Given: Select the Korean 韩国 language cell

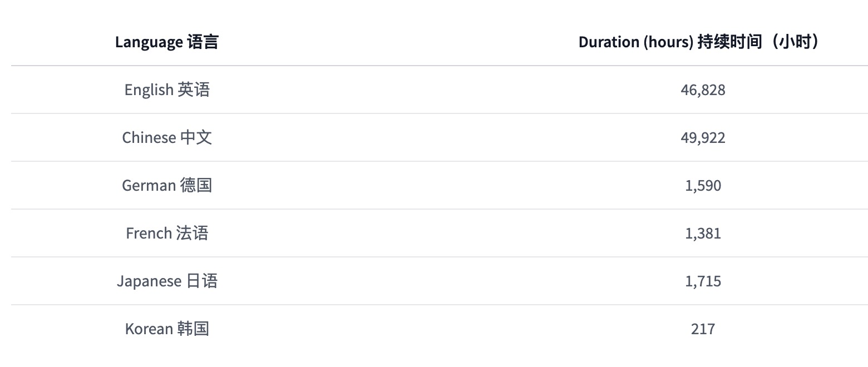Looking at the screenshot, I should (167, 329).
